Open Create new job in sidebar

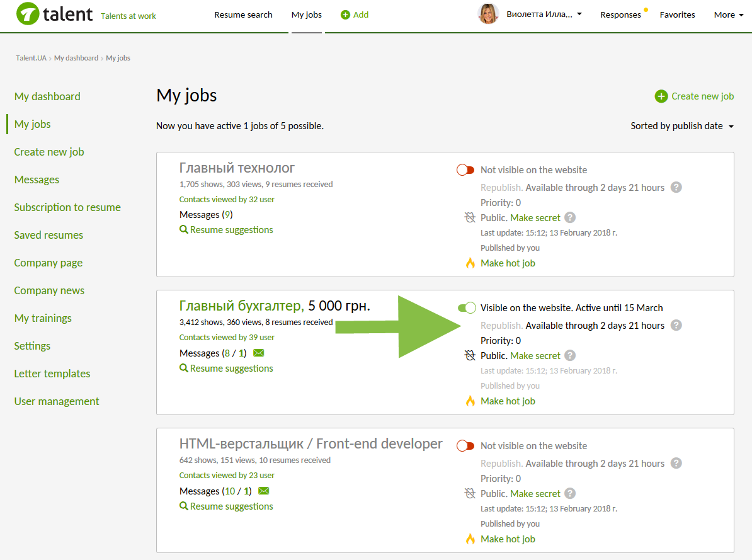tap(49, 152)
